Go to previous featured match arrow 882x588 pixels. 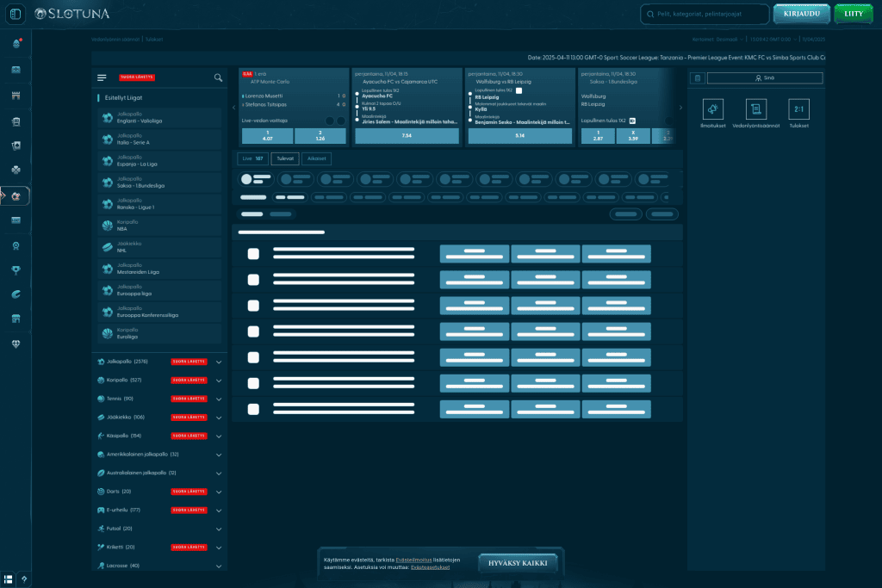pyautogui.click(x=234, y=108)
